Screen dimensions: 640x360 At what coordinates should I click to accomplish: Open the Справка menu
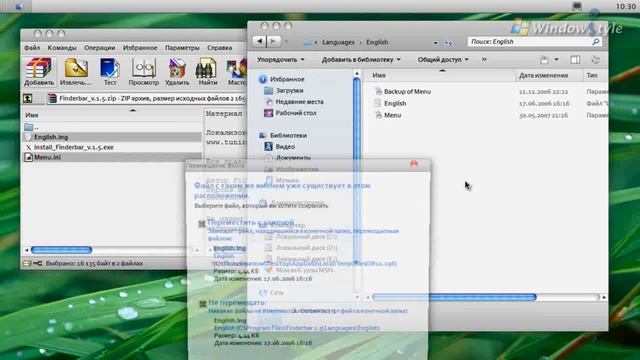pos(220,48)
